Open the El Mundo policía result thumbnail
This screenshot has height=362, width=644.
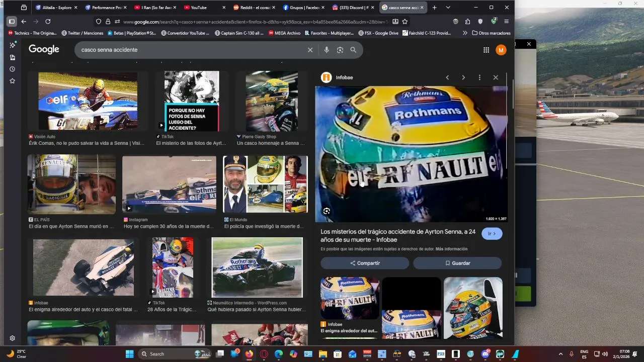[266, 184]
